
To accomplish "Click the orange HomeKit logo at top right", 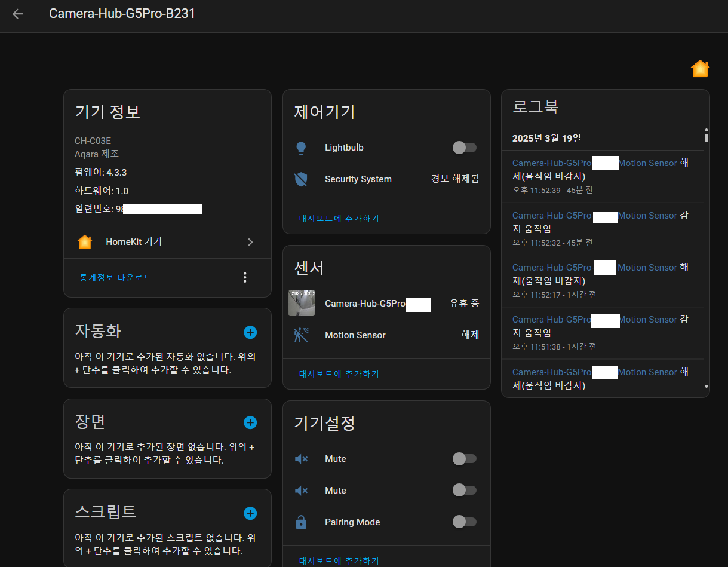I will [700, 69].
